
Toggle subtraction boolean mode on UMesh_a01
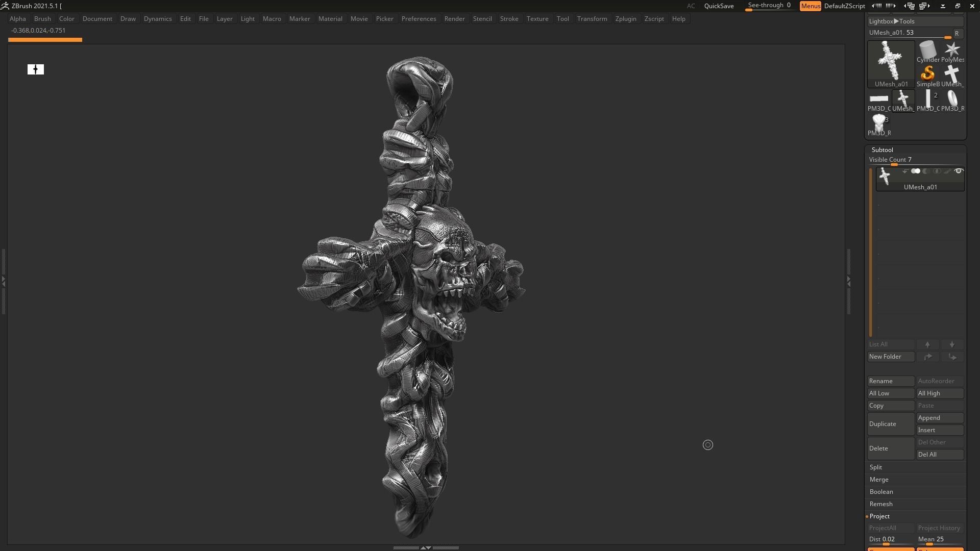pos(926,171)
